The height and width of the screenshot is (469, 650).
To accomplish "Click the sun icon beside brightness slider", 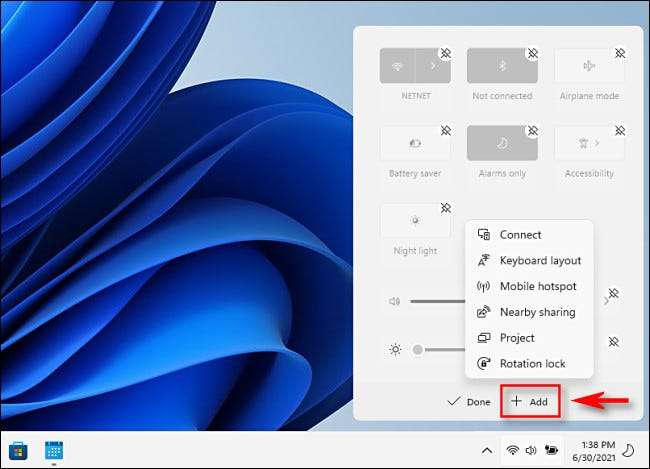I will pos(395,350).
